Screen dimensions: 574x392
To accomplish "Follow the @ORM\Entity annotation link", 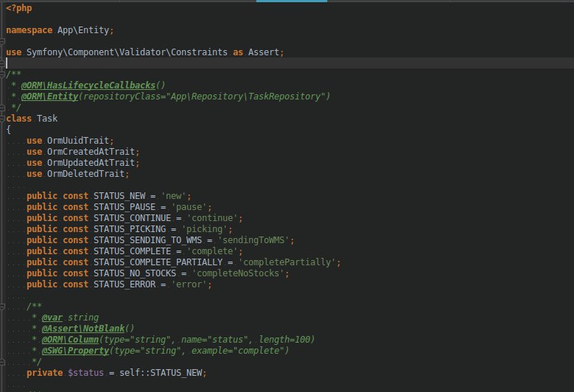I will tap(49, 97).
